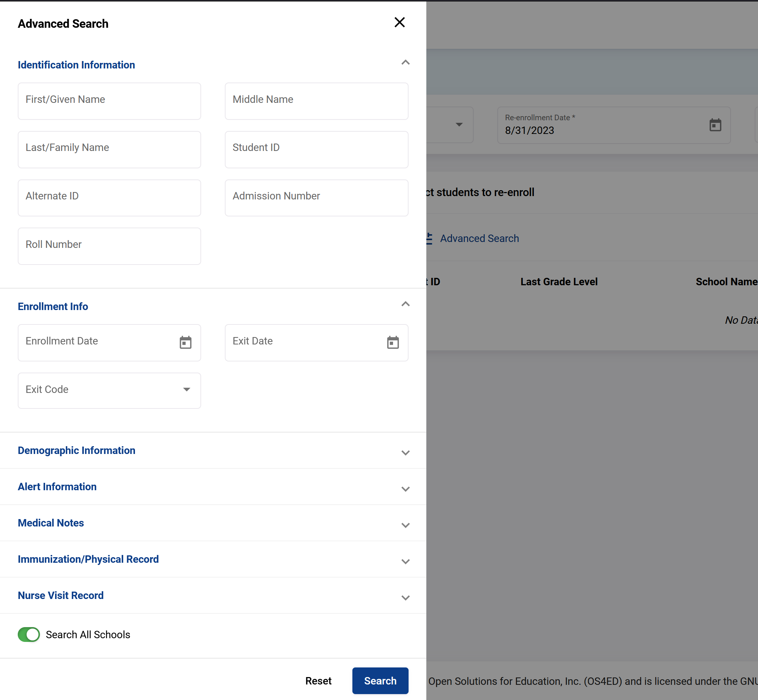Expand the Nurse Visit Record section
Viewport: 758px width, 700px height.
coord(405,598)
